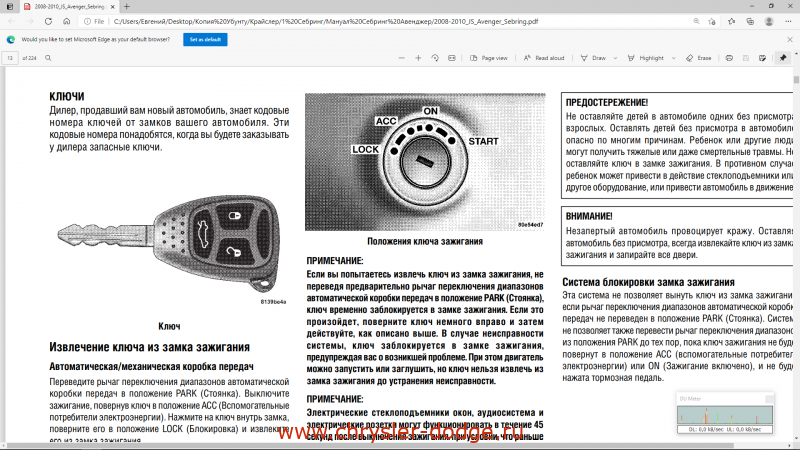The width and height of the screenshot is (800, 450).
Task: Click the page number input field
Action: pos(10,58)
